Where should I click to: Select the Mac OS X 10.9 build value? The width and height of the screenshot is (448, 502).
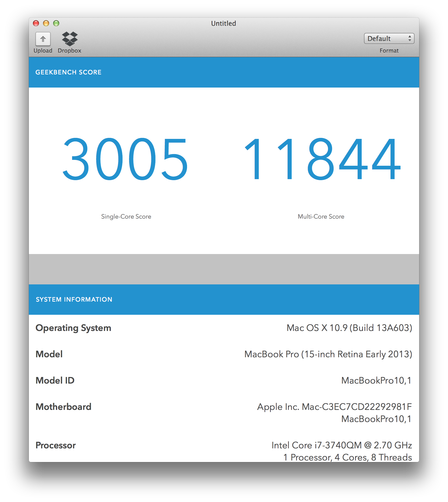pos(349,328)
